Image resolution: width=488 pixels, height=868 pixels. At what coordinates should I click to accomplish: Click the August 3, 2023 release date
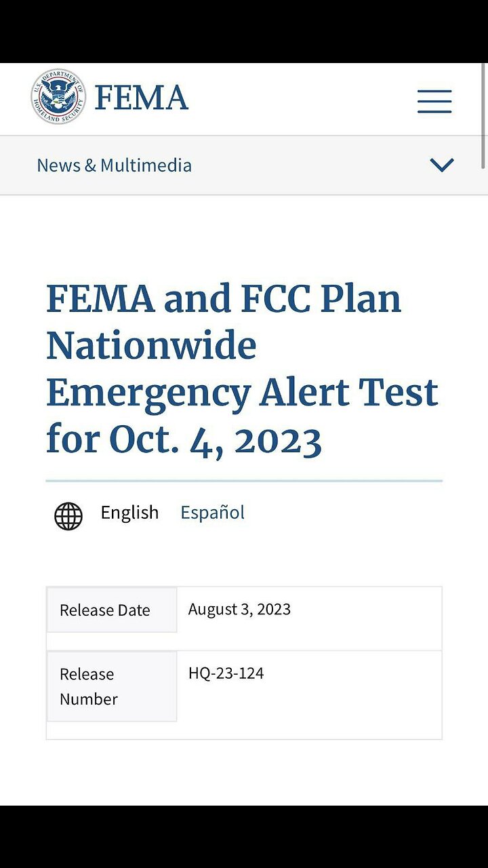pyautogui.click(x=239, y=609)
